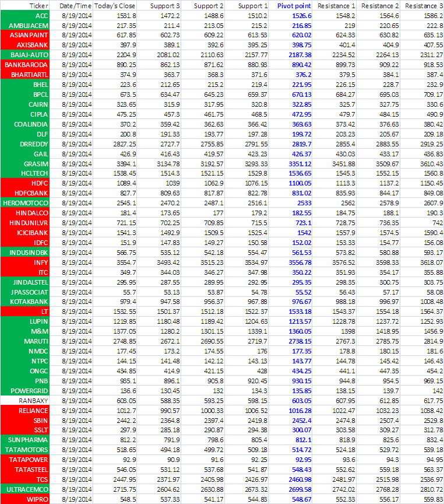Select the HINDALCO ticker cell
444x504 pixels.
pyautogui.click(x=25, y=213)
